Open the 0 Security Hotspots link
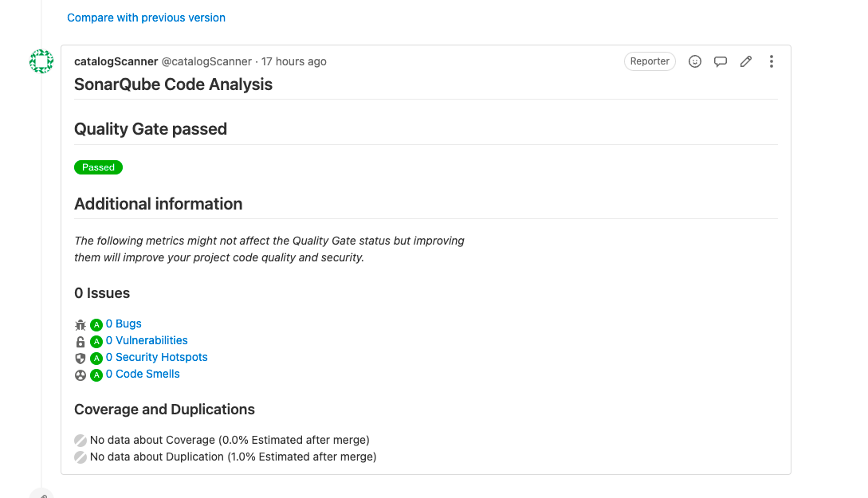868x498 pixels. click(157, 357)
